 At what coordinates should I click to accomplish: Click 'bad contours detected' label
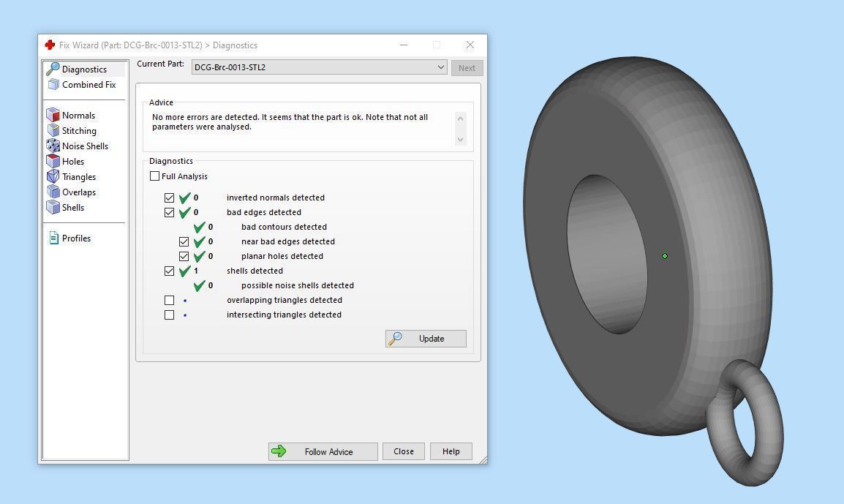click(x=284, y=227)
